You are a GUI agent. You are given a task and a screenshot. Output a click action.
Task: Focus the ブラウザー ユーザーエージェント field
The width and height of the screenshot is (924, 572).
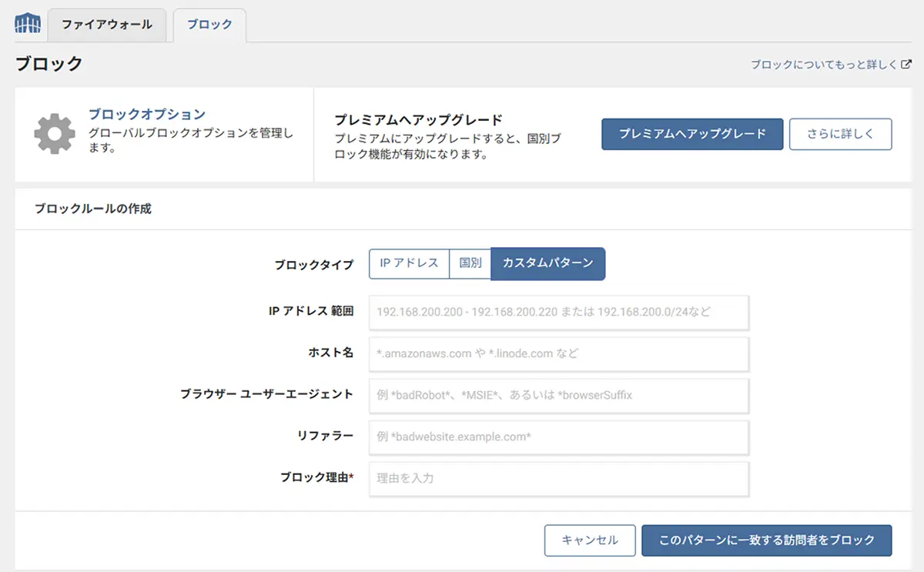tap(558, 396)
